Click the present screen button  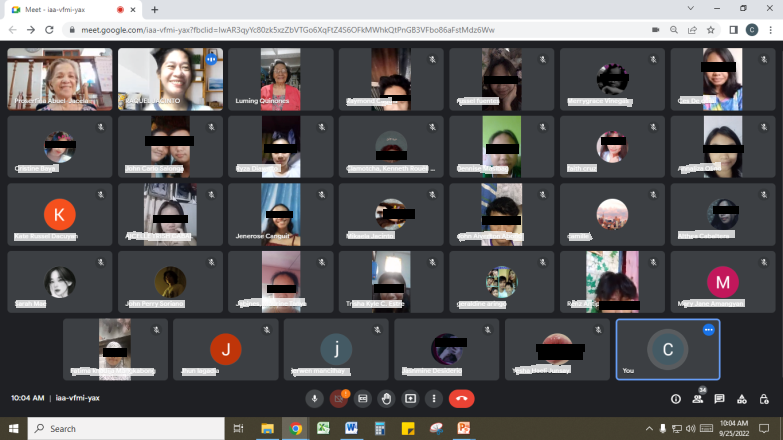point(410,398)
